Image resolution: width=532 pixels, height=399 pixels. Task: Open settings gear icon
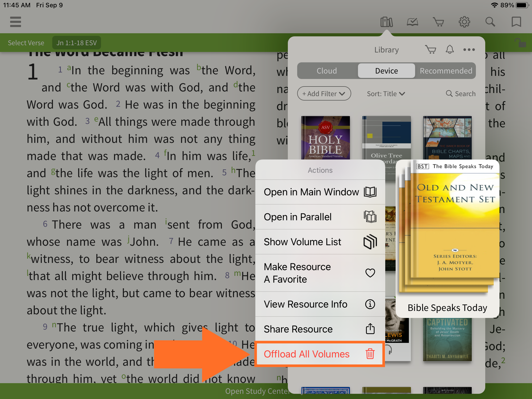point(464,22)
